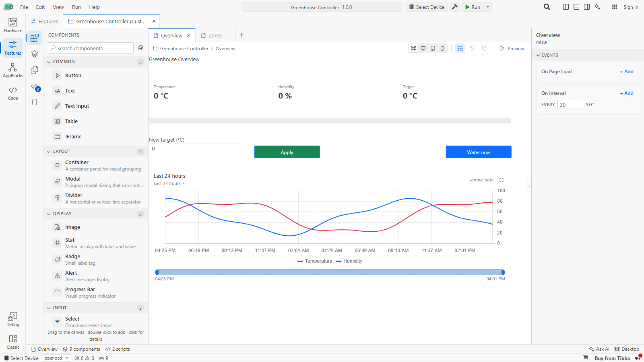Select the tablet viewport size
This screenshot has height=362, width=644.
(x=433, y=48)
